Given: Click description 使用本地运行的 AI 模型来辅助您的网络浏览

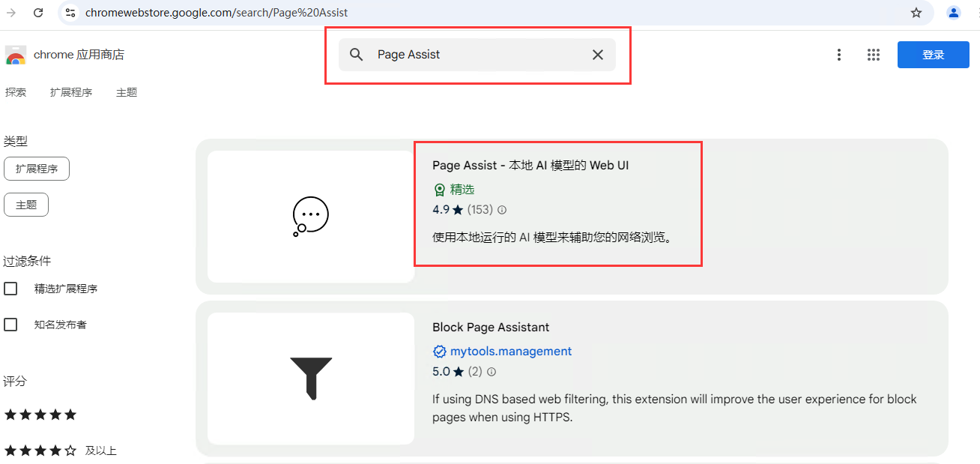Looking at the screenshot, I should (552, 238).
